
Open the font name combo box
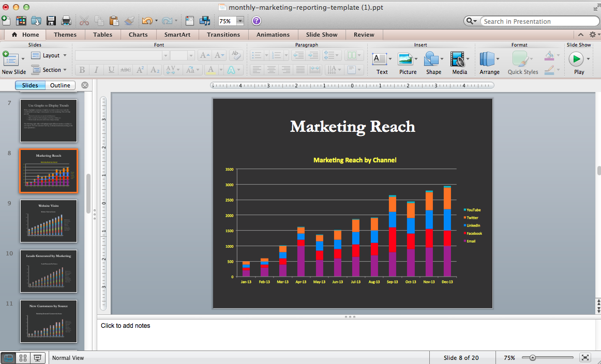coord(122,55)
